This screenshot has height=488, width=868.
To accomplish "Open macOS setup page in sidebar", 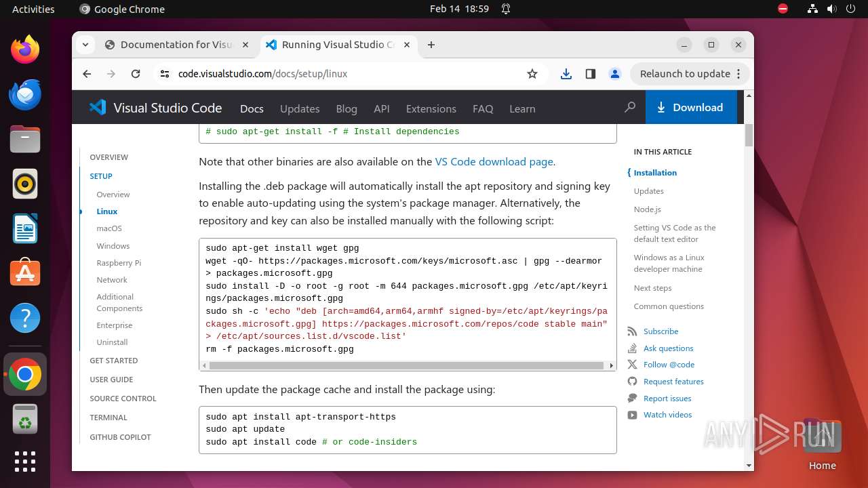I will coord(109,228).
